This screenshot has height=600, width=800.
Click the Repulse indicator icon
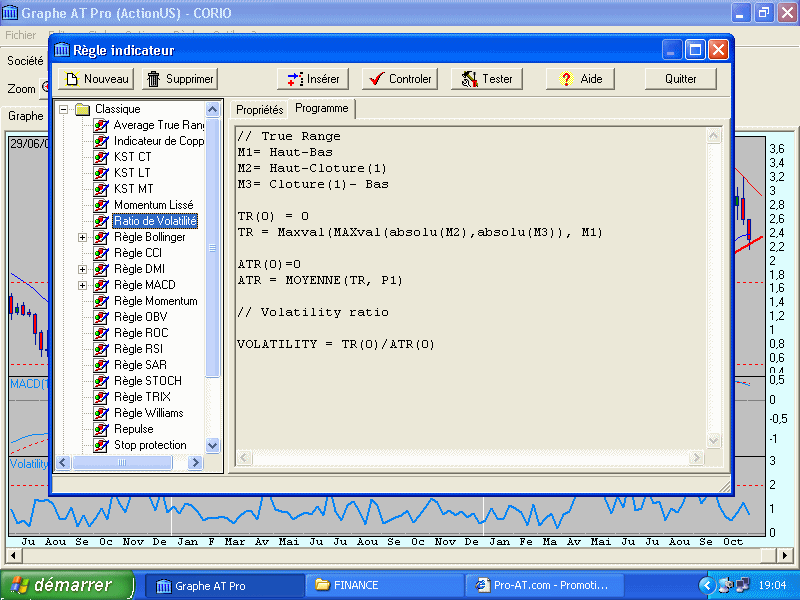coord(101,429)
